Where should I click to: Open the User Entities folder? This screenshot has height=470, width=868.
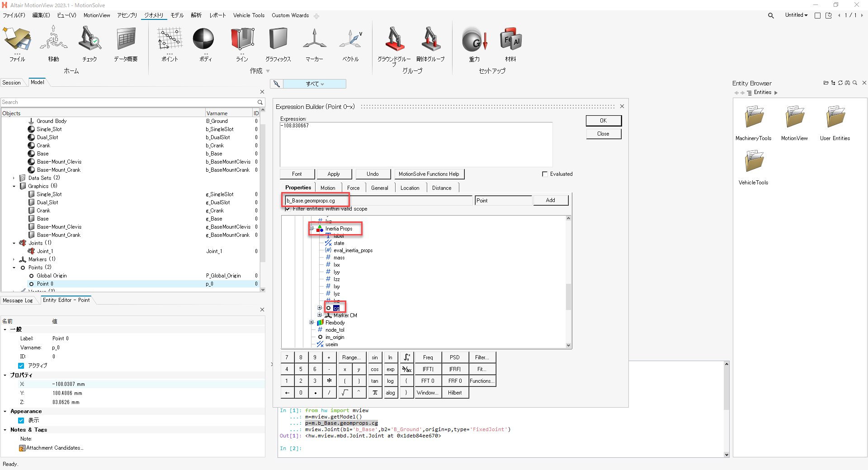pyautogui.click(x=835, y=123)
